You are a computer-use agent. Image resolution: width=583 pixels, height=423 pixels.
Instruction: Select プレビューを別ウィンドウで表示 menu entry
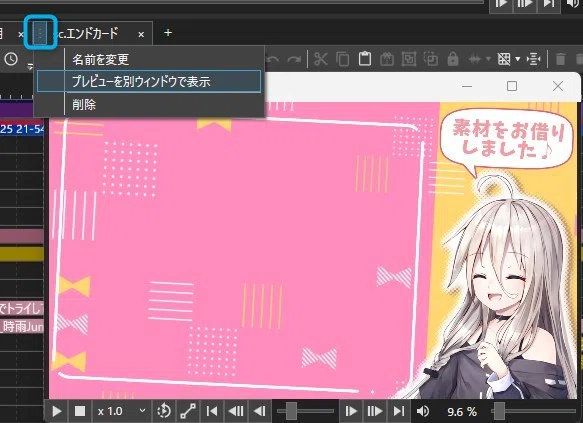(x=149, y=81)
